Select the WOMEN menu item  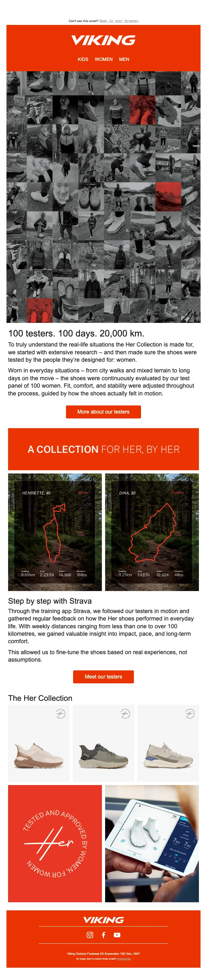[104, 59]
